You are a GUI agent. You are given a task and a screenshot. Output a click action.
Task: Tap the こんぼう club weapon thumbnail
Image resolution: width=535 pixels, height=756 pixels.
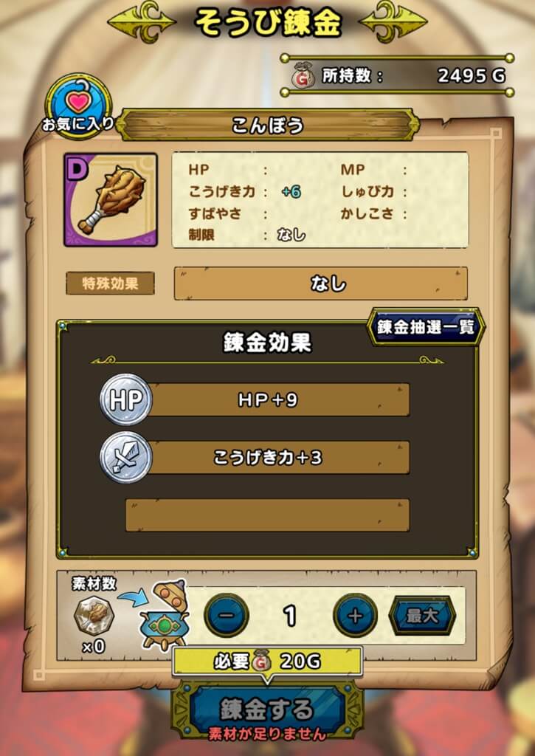point(111,200)
